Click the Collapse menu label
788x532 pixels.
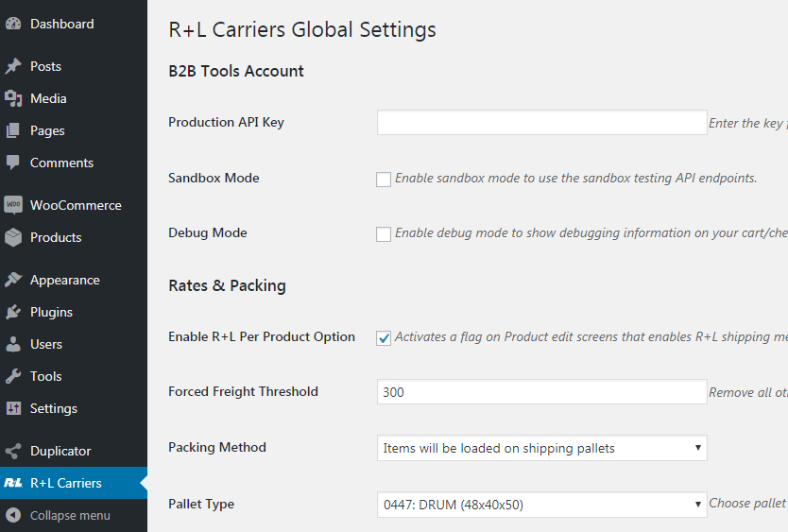click(x=70, y=515)
